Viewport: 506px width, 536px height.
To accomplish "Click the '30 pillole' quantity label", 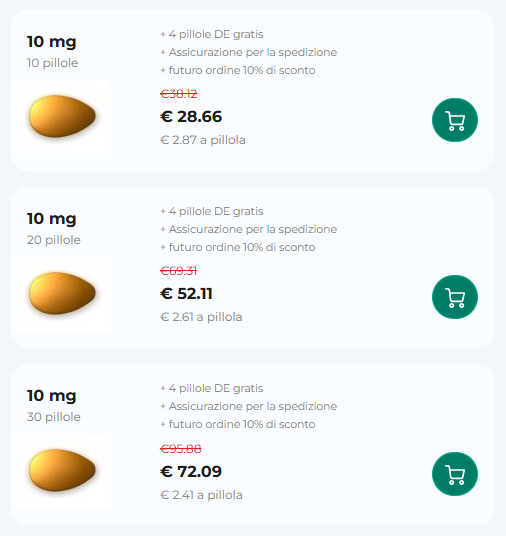I will pos(54,417).
